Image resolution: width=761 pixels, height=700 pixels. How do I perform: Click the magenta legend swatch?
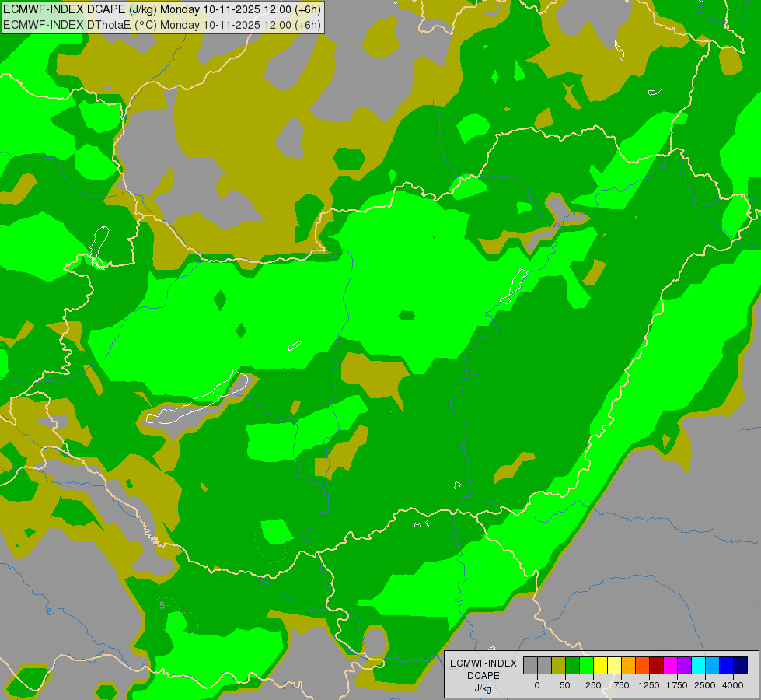coord(671,665)
